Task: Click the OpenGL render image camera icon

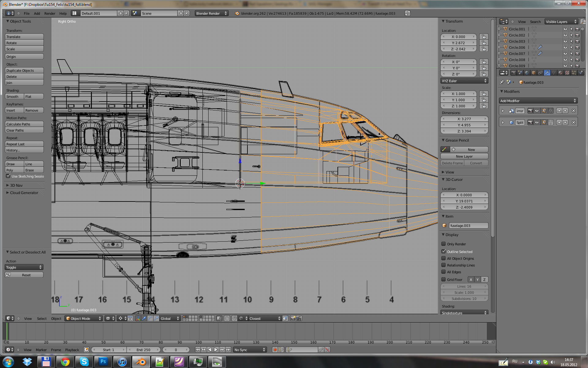Action: (x=293, y=319)
